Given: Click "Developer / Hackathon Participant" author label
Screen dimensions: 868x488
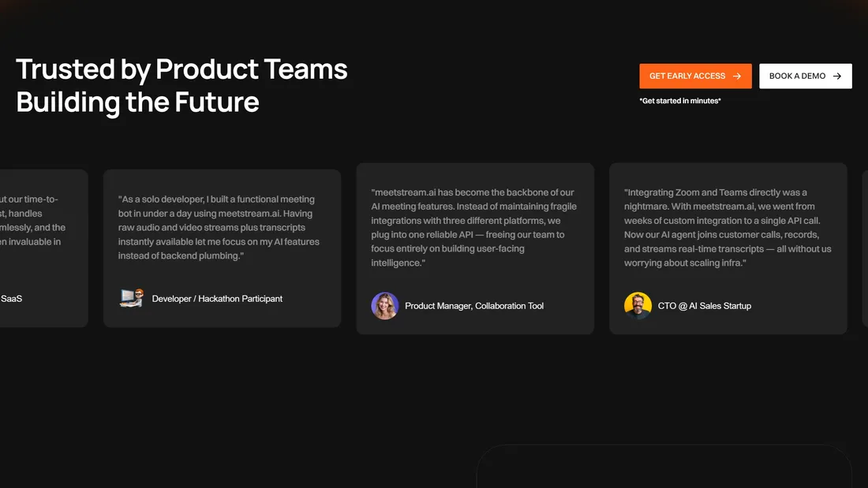Looking at the screenshot, I should pos(217,299).
